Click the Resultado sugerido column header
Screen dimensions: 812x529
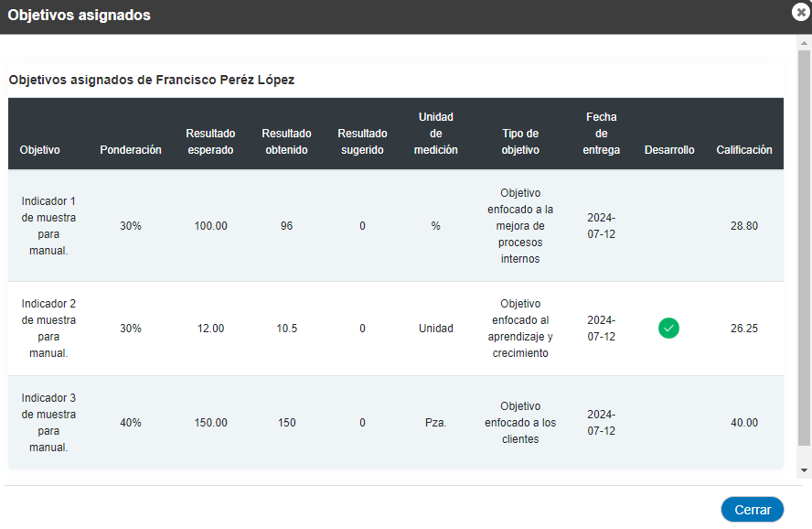pos(362,142)
